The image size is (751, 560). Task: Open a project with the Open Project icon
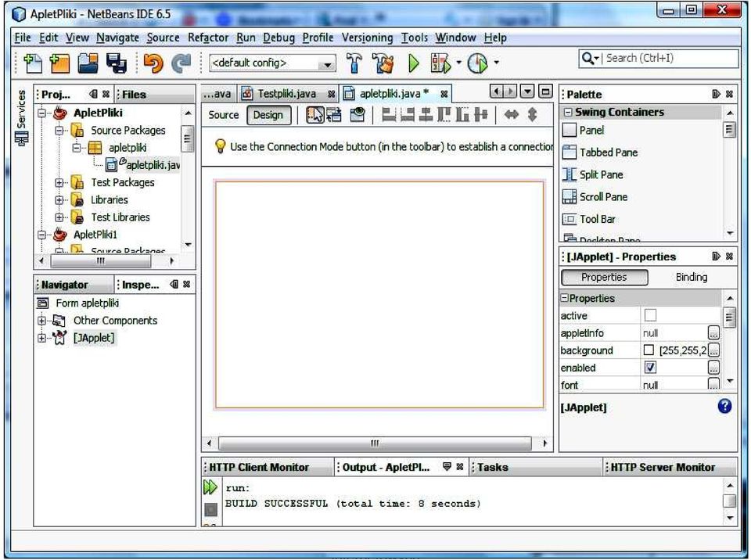point(88,63)
